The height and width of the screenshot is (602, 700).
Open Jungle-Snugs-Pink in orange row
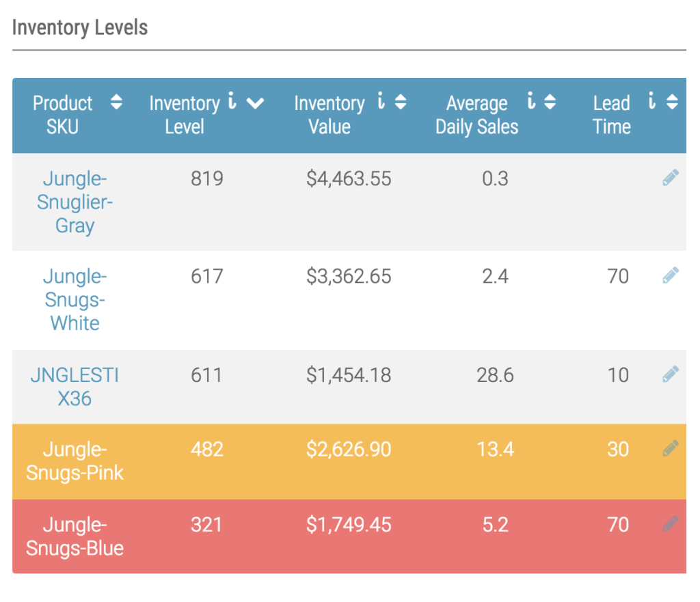tap(75, 461)
